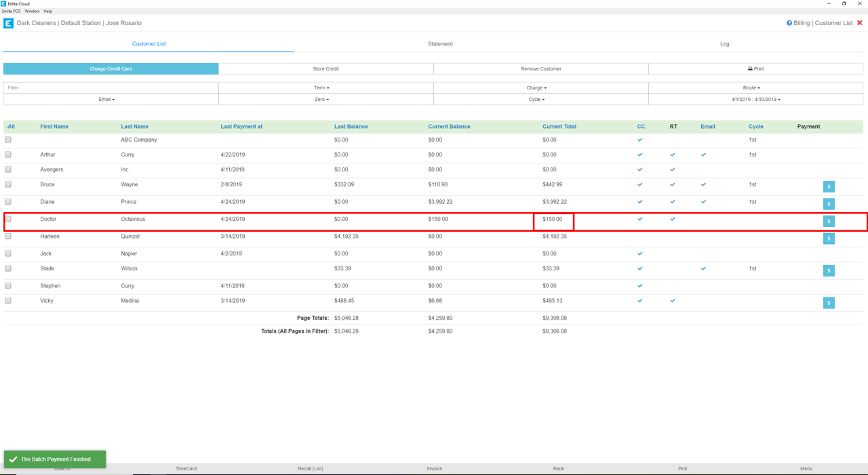868x475 pixels.
Task: Open the Term filter dropdown
Action: point(325,87)
